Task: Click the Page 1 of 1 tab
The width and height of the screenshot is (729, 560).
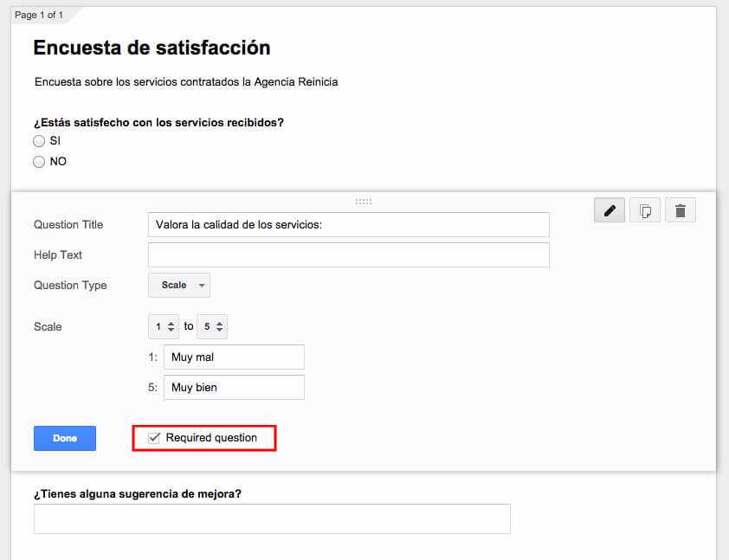Action: (39, 15)
